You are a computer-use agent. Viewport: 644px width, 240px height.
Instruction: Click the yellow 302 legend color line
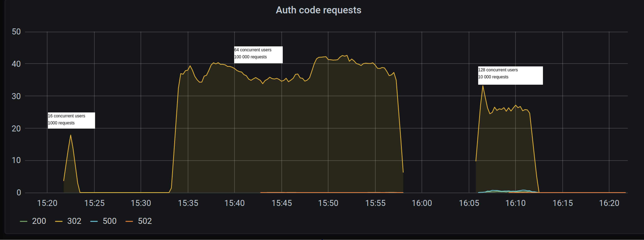coord(59,221)
